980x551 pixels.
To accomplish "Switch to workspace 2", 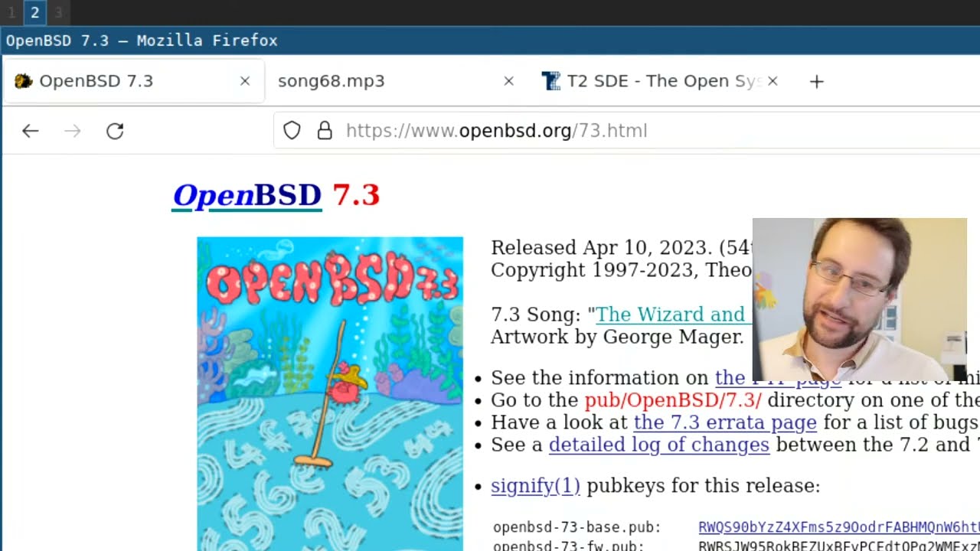I will (x=34, y=12).
